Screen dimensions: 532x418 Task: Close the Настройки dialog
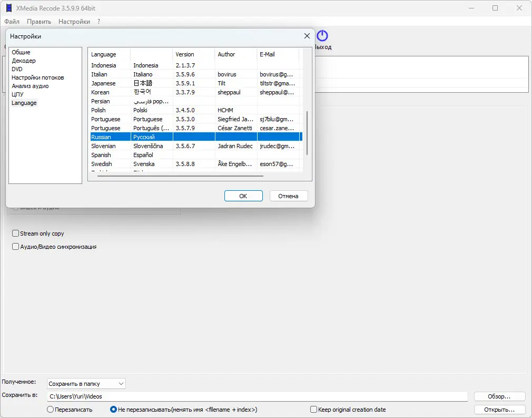tap(307, 36)
